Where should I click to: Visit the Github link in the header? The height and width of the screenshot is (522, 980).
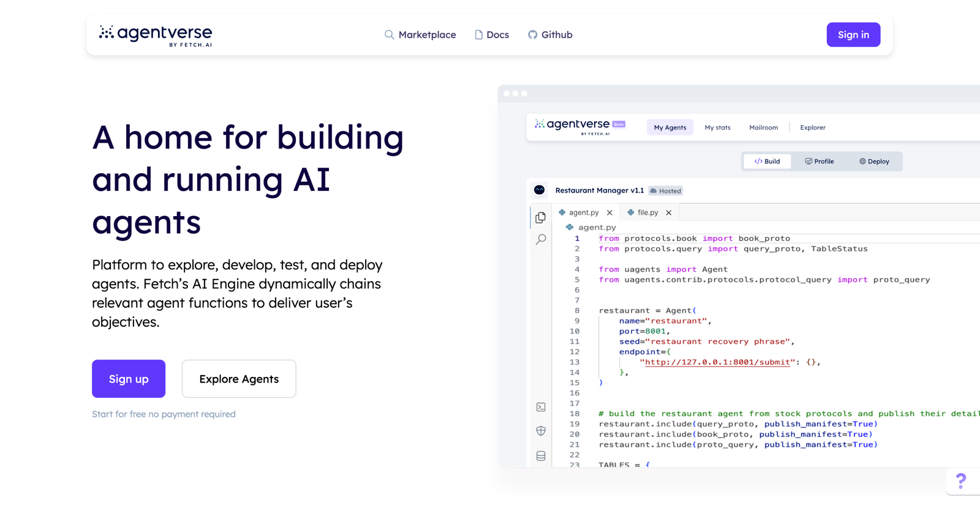tap(550, 35)
